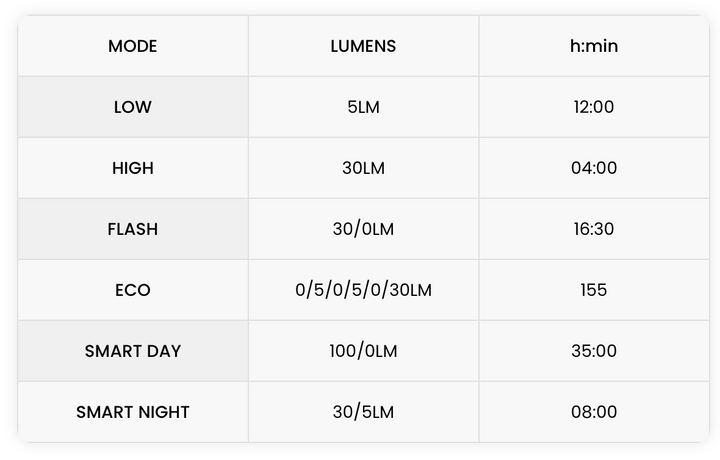Viewport: 720px width, 460px height.
Task: Click the 155 runtime cell
Action: coord(593,290)
